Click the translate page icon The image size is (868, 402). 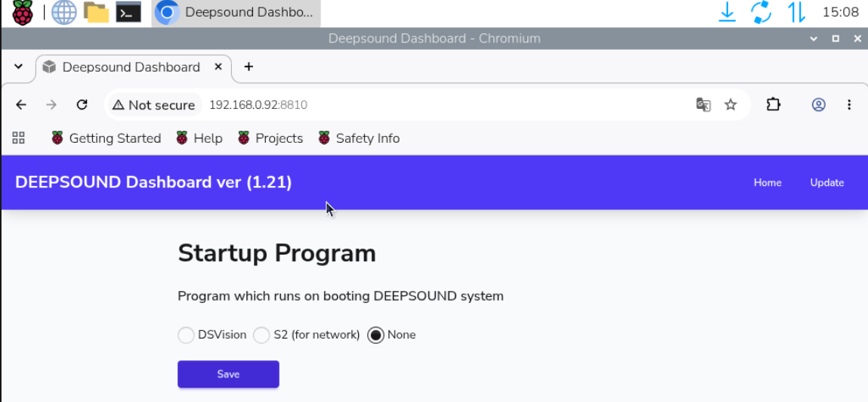pos(703,104)
